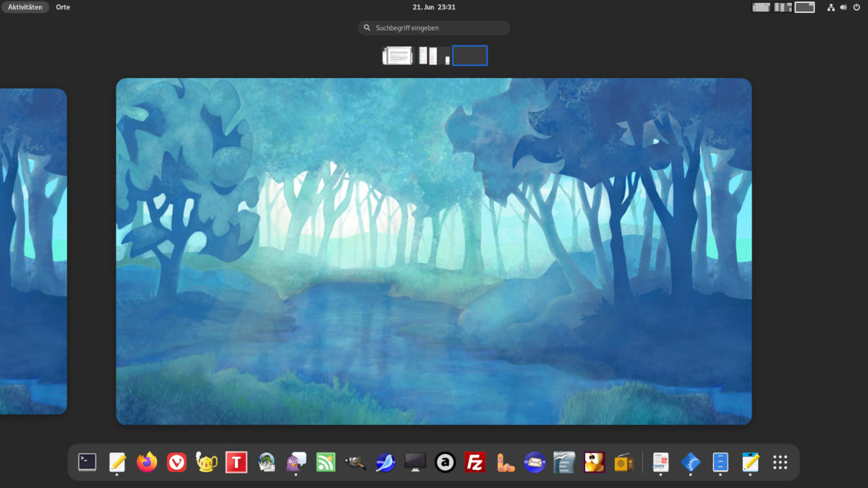Launch the OpenOffice document scroll icon
This screenshot has width=868, height=488.
(x=564, y=462)
